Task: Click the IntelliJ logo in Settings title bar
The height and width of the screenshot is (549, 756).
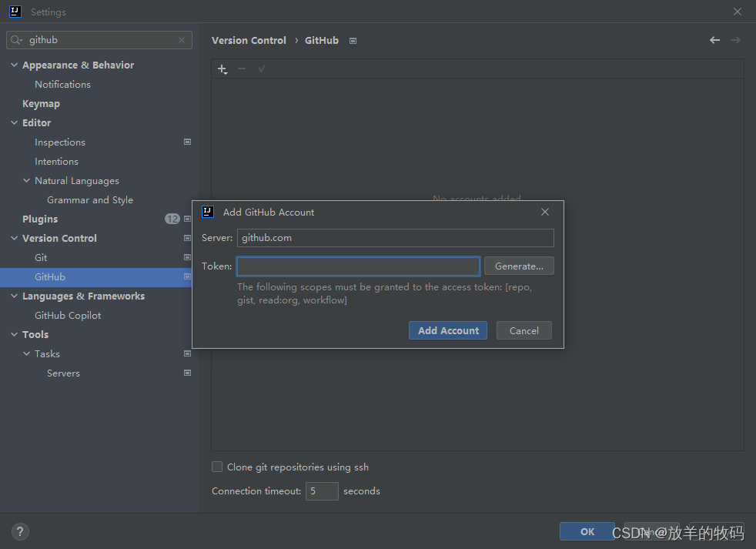Action: point(15,12)
